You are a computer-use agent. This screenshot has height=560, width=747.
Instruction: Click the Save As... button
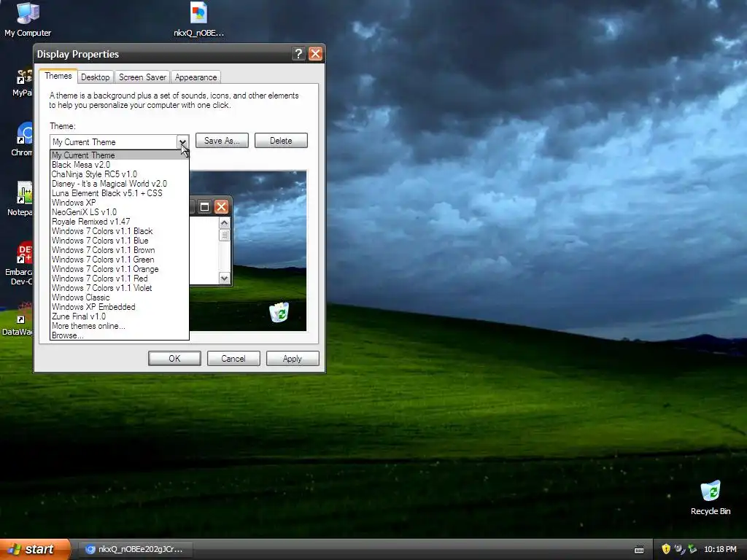click(222, 141)
